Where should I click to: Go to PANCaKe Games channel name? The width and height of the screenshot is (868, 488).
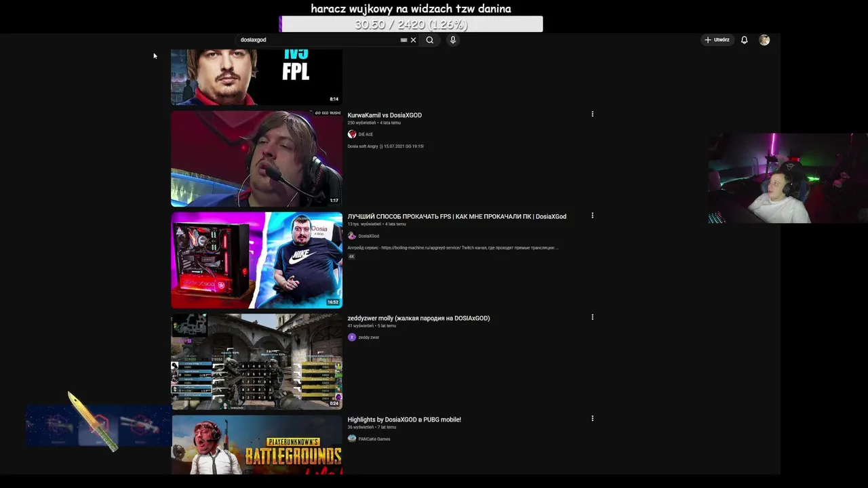(374, 439)
